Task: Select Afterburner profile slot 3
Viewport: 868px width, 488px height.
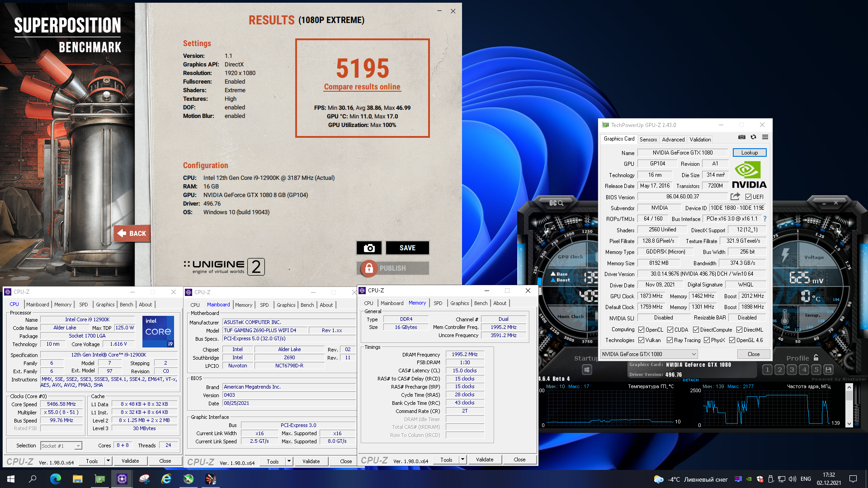Action: (792, 370)
